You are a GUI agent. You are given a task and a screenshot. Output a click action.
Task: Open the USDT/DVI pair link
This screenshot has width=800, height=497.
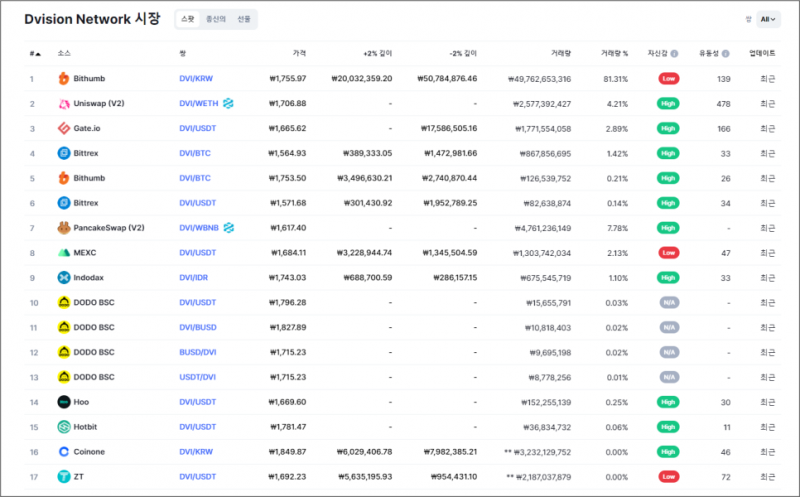click(x=197, y=377)
